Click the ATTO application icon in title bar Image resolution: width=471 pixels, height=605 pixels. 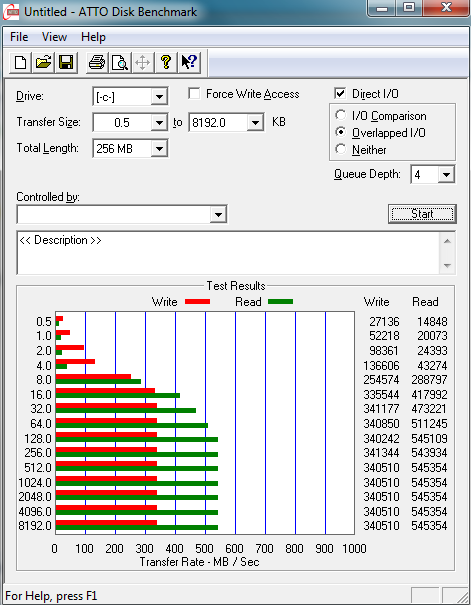pos(11,12)
